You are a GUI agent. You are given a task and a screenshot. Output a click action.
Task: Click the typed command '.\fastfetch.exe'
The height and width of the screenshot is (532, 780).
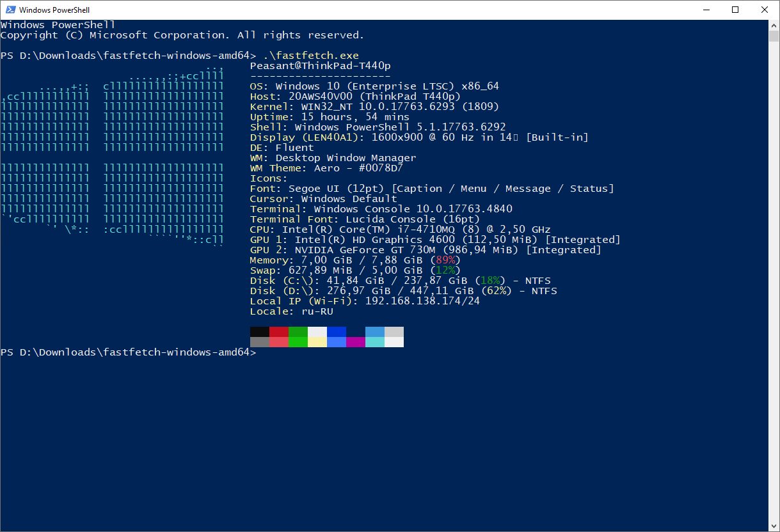coord(311,56)
